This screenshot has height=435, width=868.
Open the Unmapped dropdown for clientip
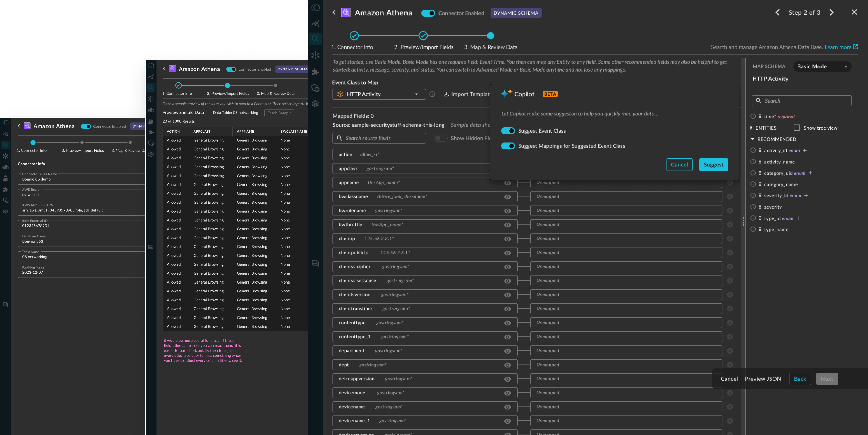point(626,238)
